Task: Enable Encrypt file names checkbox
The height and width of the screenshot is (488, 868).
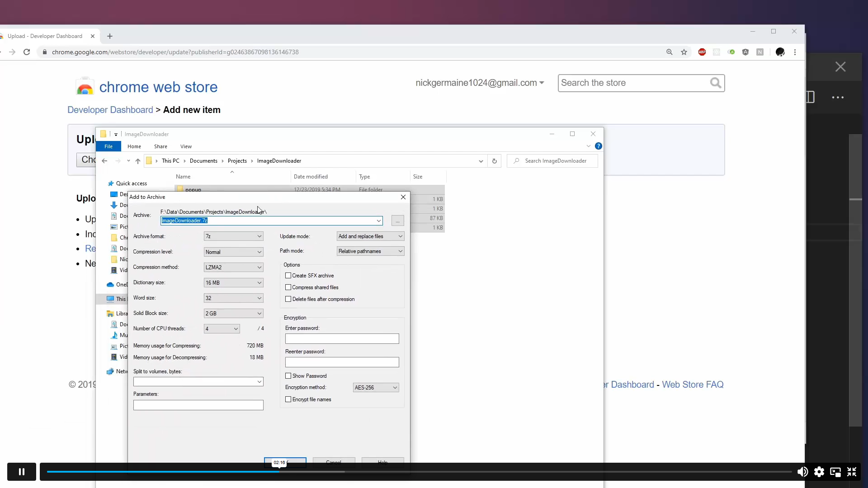Action: pos(288,399)
